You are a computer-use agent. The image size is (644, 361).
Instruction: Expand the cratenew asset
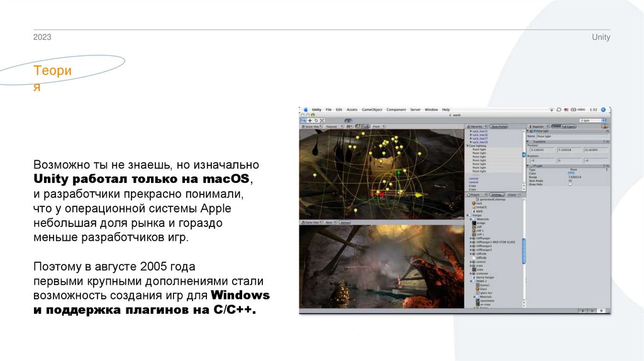coord(470,274)
